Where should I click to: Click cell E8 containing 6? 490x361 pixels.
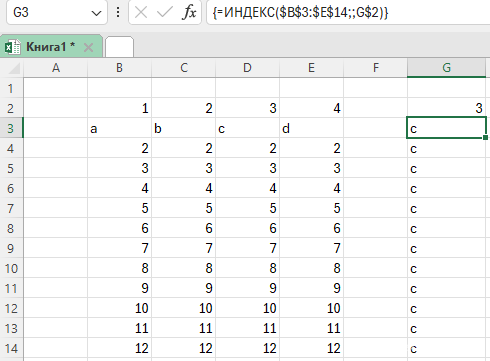click(311, 228)
